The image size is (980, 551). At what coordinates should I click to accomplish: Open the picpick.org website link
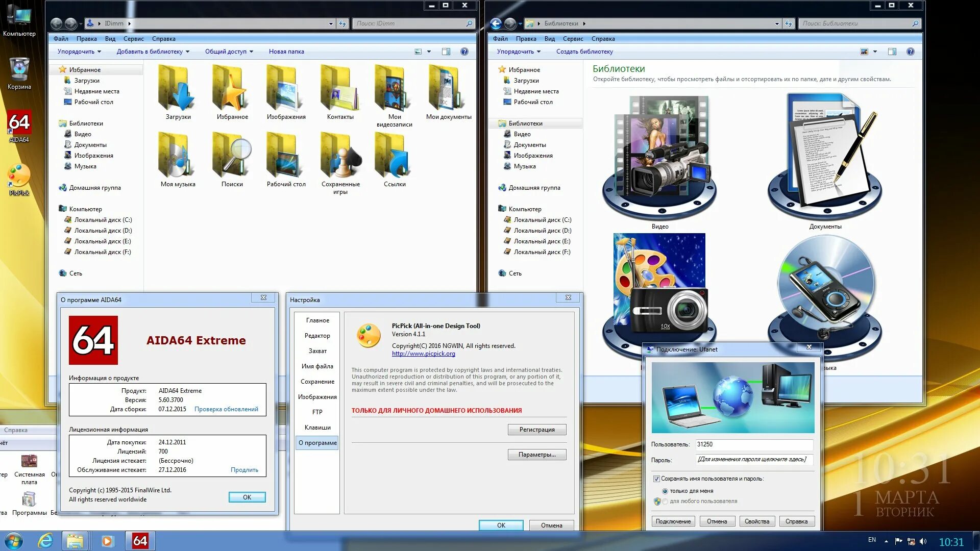423,354
